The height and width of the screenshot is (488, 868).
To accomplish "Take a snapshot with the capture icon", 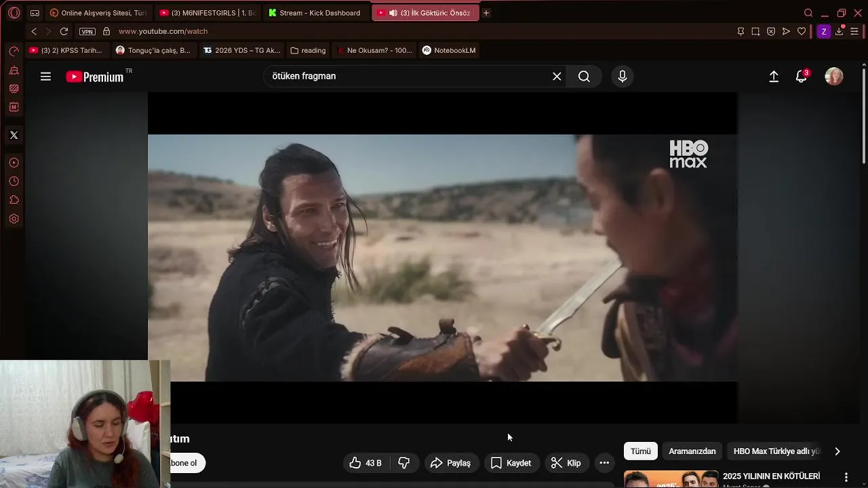I will pyautogui.click(x=755, y=31).
